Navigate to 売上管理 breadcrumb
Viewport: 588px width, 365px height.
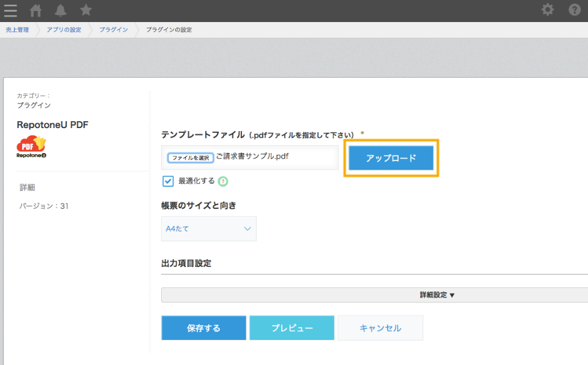click(17, 29)
